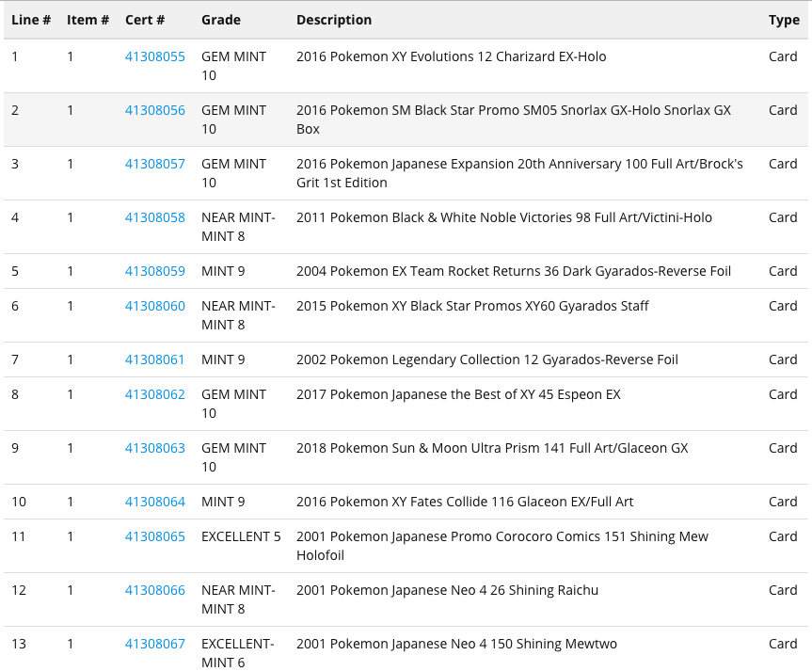Click NEAR MINT-MINT 8 grade for Gyarados Staff

(x=238, y=315)
